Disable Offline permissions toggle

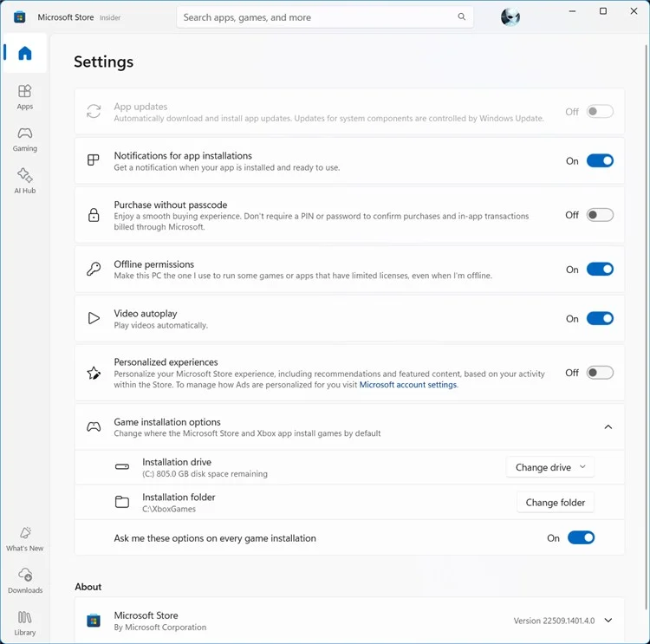coord(600,270)
